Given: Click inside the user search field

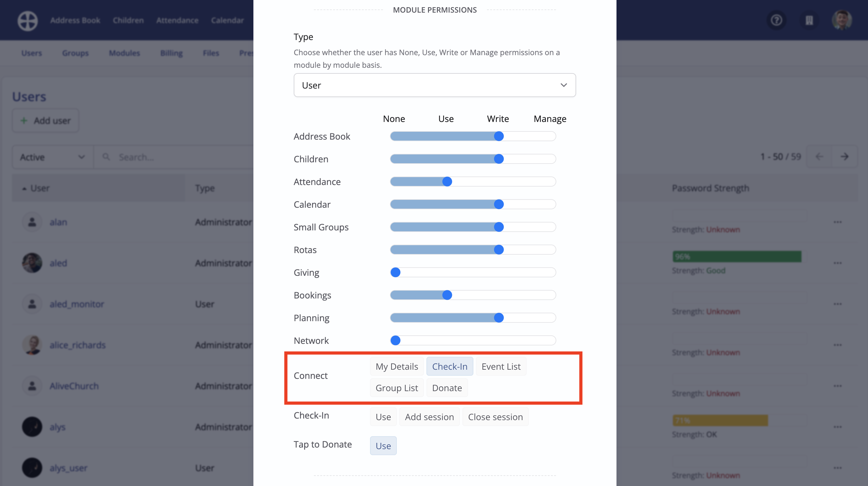Looking at the screenshot, I should pos(152,157).
